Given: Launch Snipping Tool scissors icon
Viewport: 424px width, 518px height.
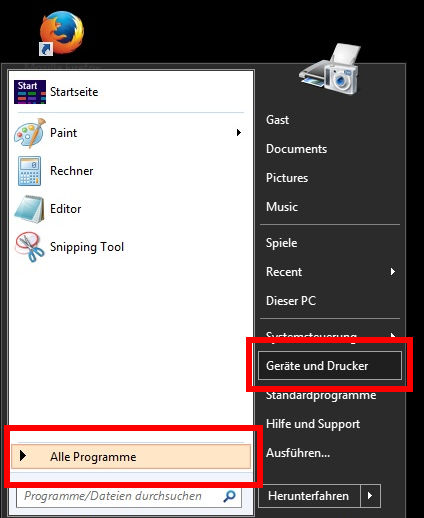Looking at the screenshot, I should coord(30,247).
